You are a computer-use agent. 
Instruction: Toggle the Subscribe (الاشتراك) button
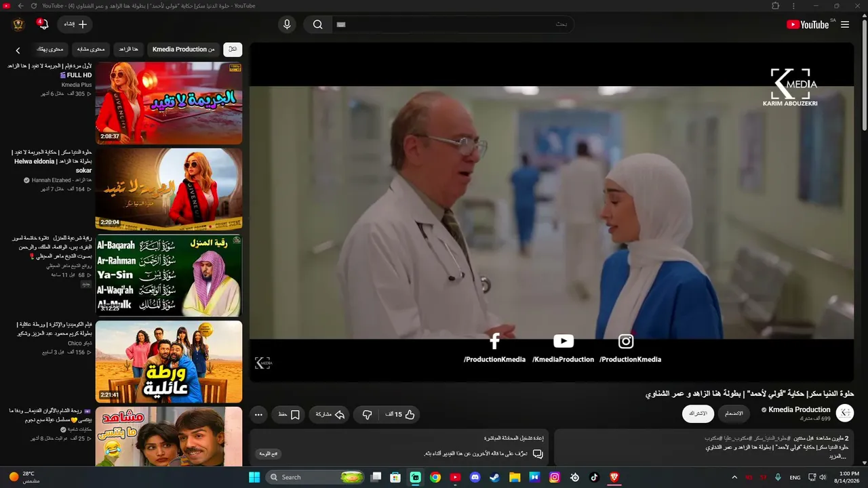click(698, 413)
